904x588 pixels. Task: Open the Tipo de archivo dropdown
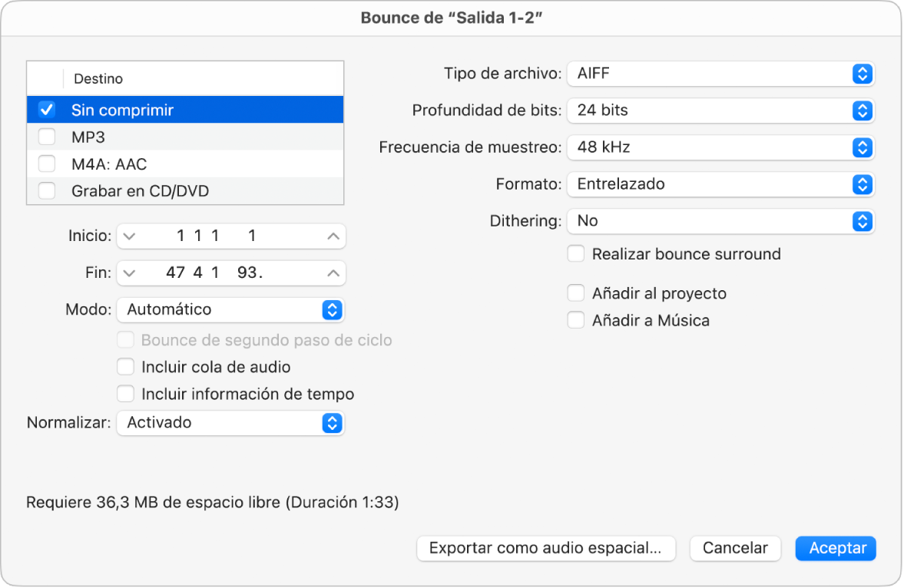coord(720,74)
